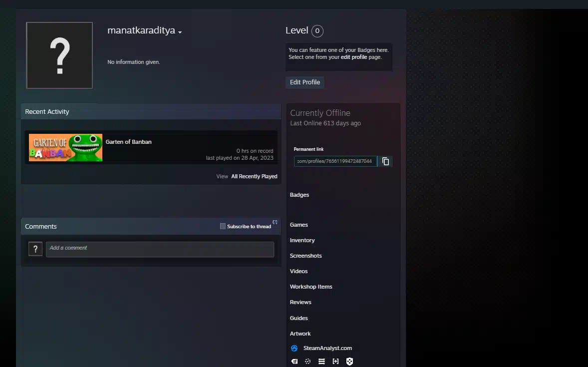The image size is (588, 367).
Task: Click the three horizontal bars icon
Action: click(322, 362)
